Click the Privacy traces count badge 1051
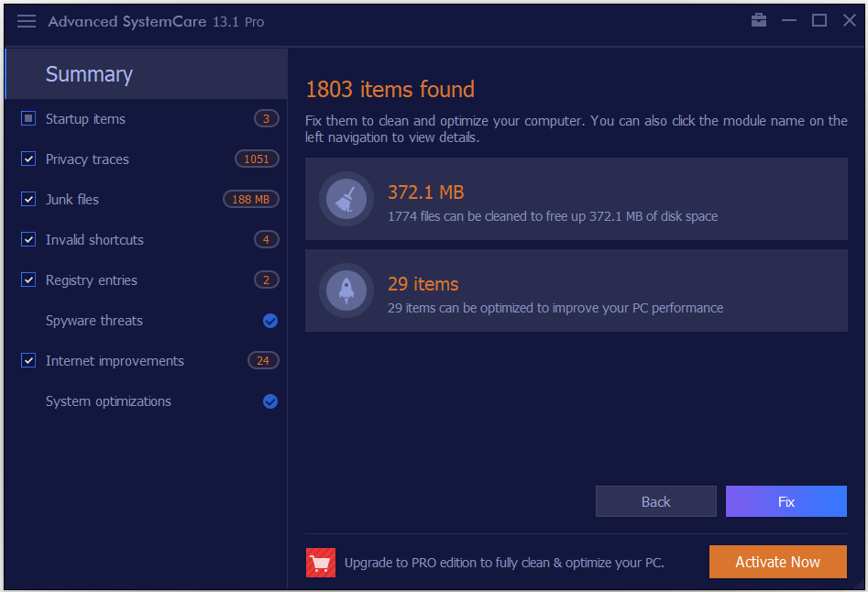The width and height of the screenshot is (868, 592). coord(257,159)
